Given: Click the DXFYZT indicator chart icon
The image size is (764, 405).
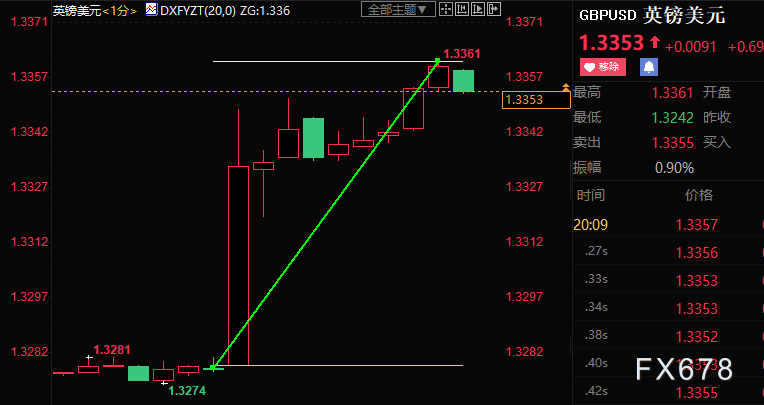Looking at the screenshot, I should coord(152,9).
